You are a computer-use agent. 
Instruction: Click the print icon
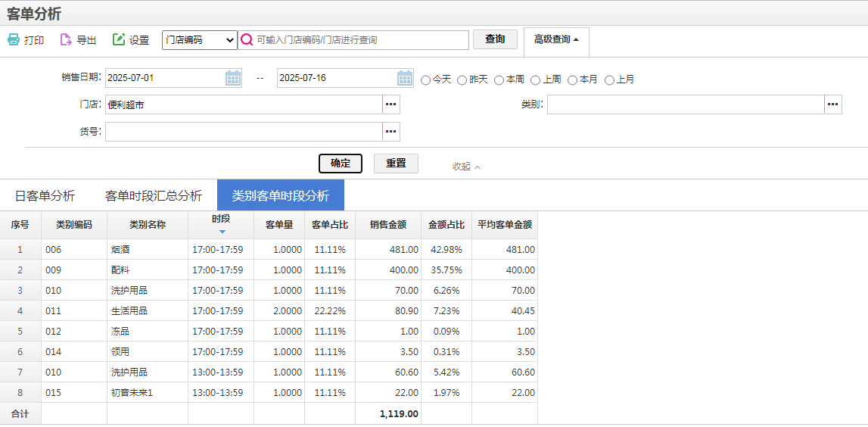pos(14,39)
